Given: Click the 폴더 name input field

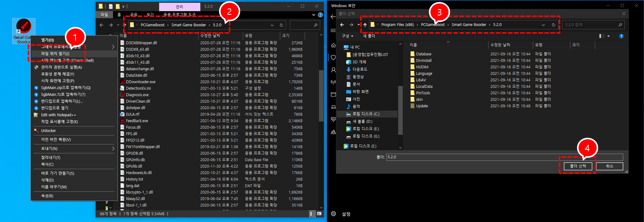Looking at the screenshot, I should [x=505, y=157].
